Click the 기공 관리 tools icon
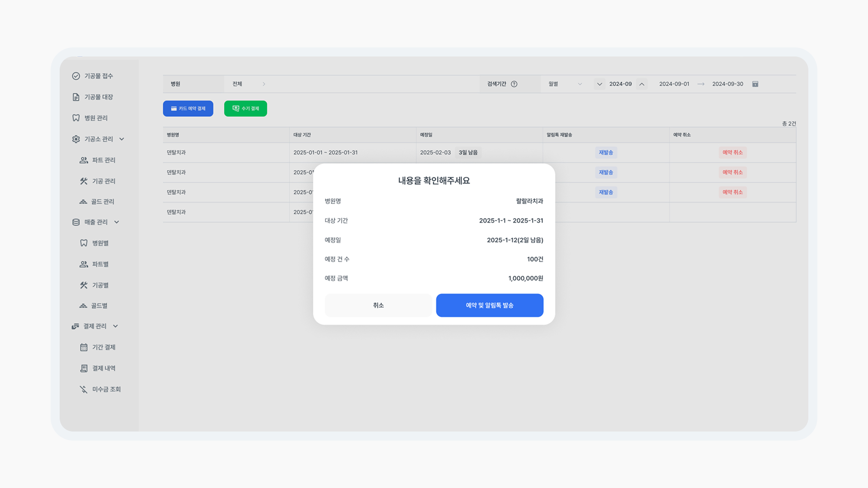 pos(84,181)
